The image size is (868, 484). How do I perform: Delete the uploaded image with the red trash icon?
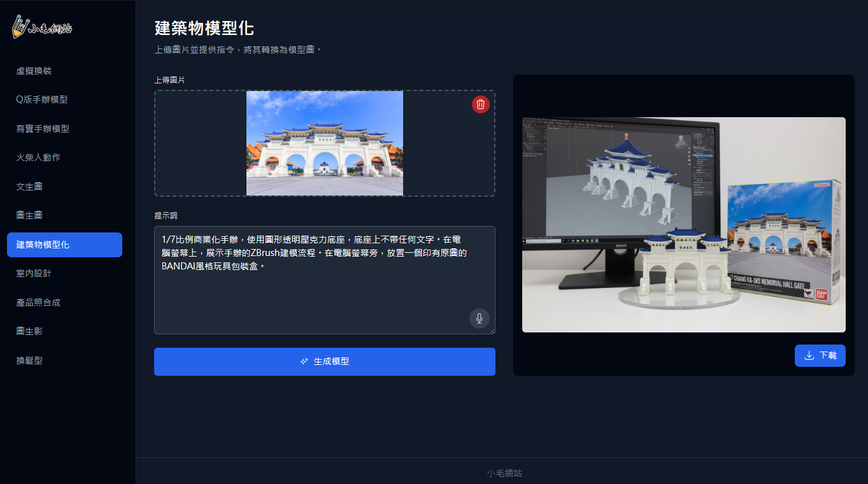click(x=481, y=104)
